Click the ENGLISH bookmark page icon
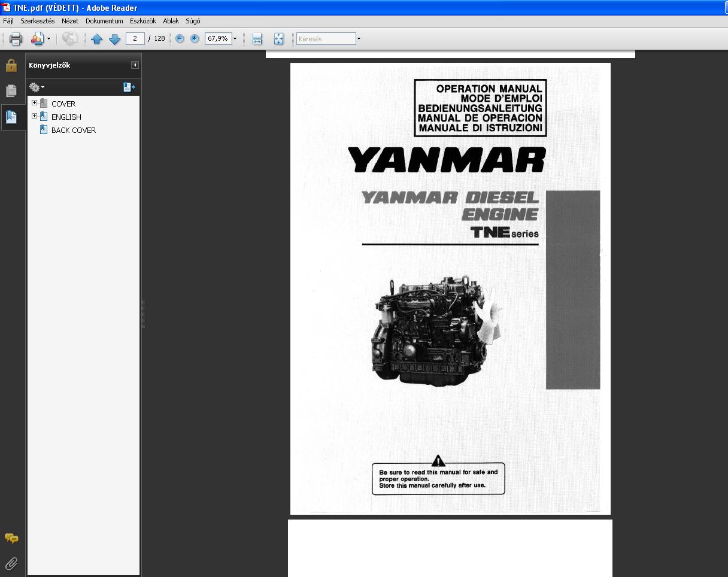 click(43, 116)
